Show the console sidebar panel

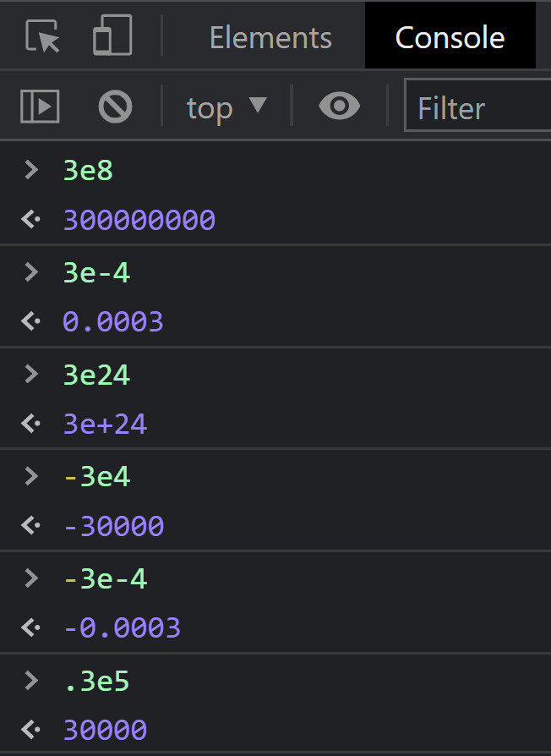(40, 107)
